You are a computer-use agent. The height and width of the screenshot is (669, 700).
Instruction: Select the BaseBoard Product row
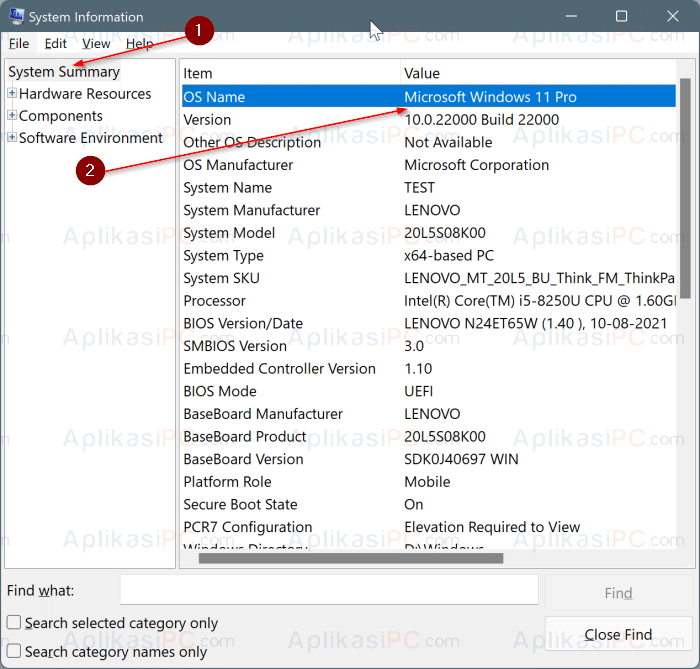(429, 436)
